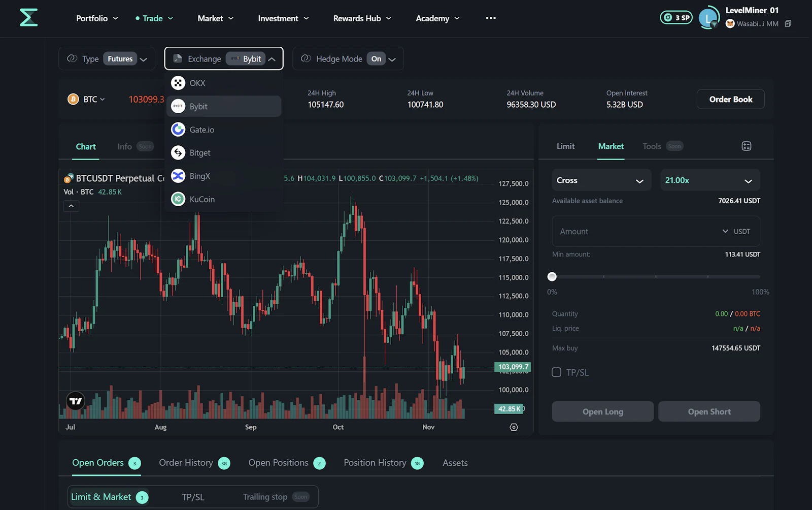This screenshot has height=510, width=812.
Task: Collapse the Exchange Bybit dropdown
Action: [x=224, y=58]
